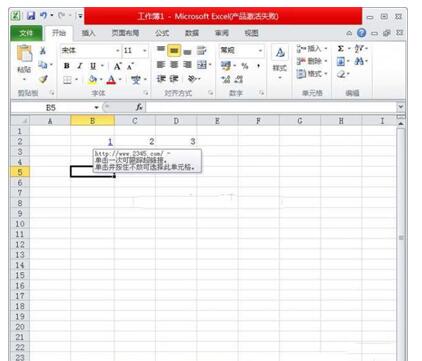Click the Paste clipboard icon
Screen dimensions: 422x361
pos(24,54)
